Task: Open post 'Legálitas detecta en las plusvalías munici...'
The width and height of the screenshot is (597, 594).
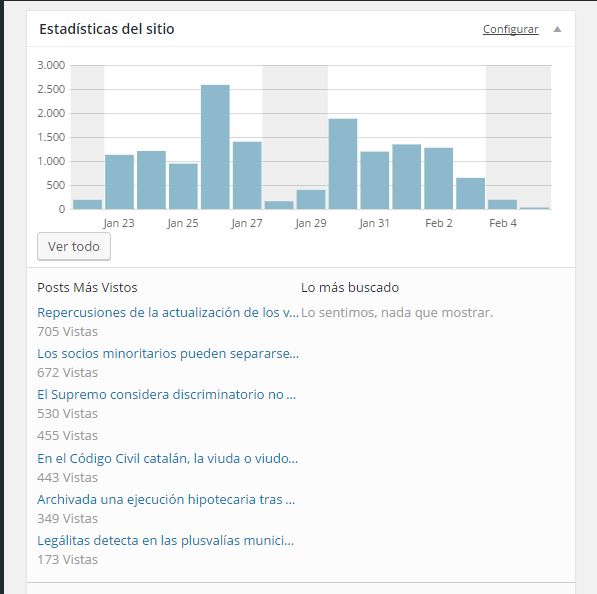Action: coord(166,541)
